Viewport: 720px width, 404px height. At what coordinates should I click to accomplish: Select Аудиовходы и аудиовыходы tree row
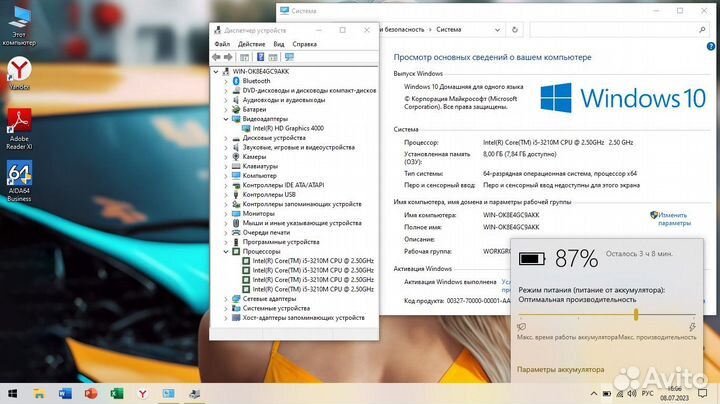[x=283, y=100]
